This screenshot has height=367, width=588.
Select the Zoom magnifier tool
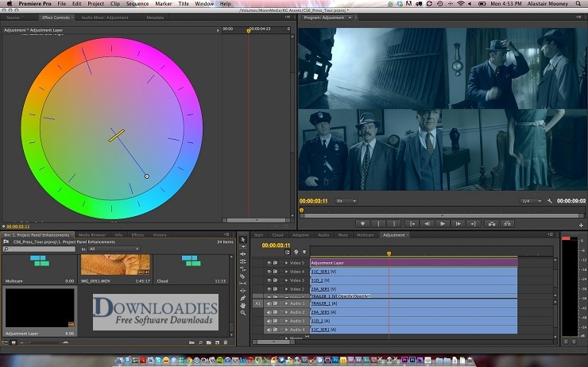pyautogui.click(x=242, y=313)
